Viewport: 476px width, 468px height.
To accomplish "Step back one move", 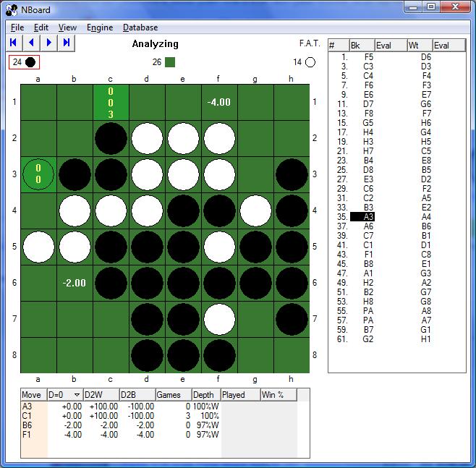I will [31, 43].
